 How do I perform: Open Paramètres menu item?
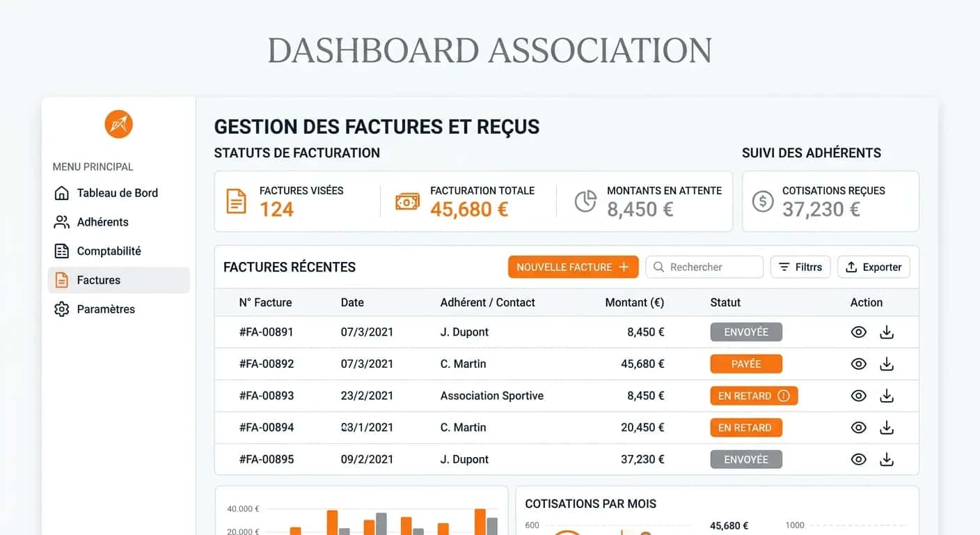118,309
